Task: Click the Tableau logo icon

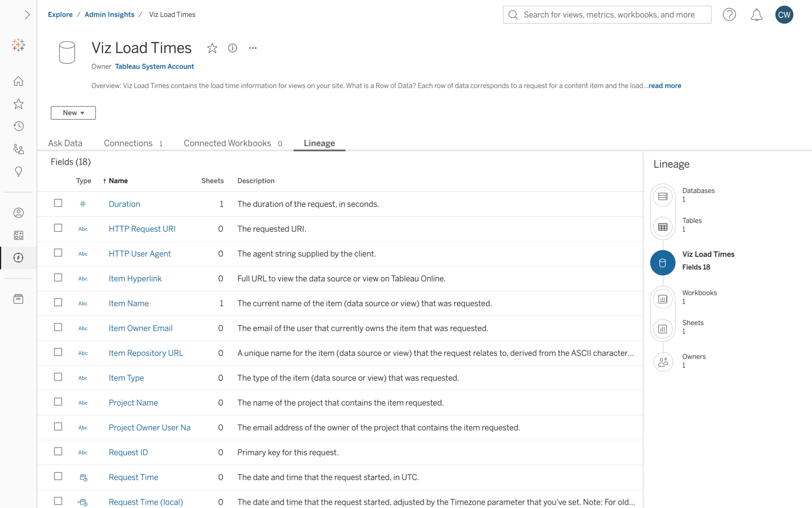Action: [x=18, y=45]
